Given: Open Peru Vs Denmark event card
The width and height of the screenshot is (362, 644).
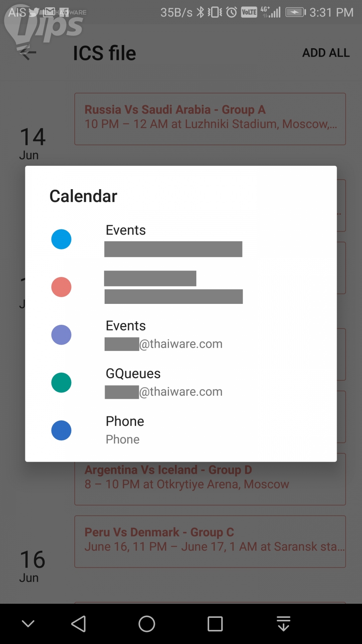Looking at the screenshot, I should [210, 541].
